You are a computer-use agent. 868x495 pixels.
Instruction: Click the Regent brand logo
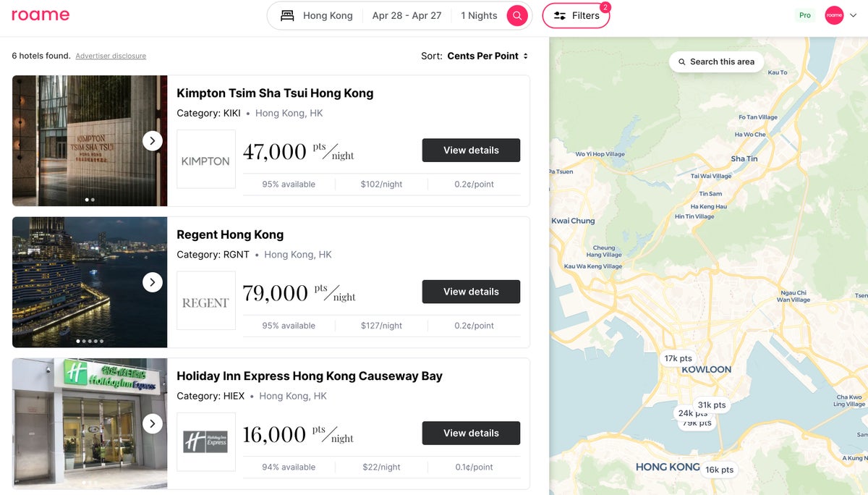tap(206, 301)
